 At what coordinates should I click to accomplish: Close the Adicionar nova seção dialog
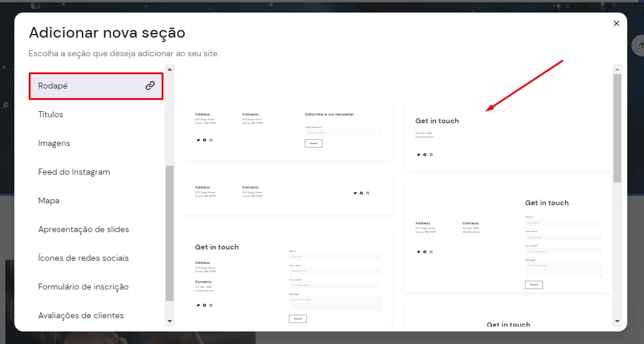pos(616,23)
